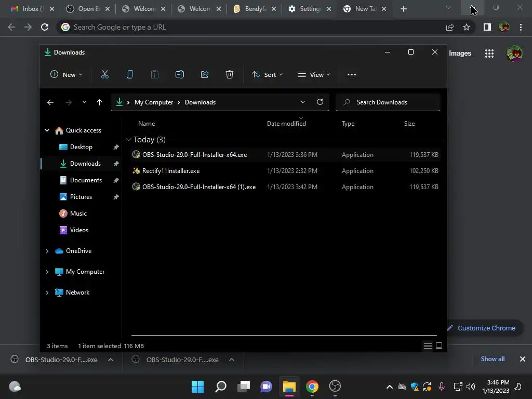Image resolution: width=532 pixels, height=399 pixels.
Task: Go up one folder level
Action: click(99, 102)
